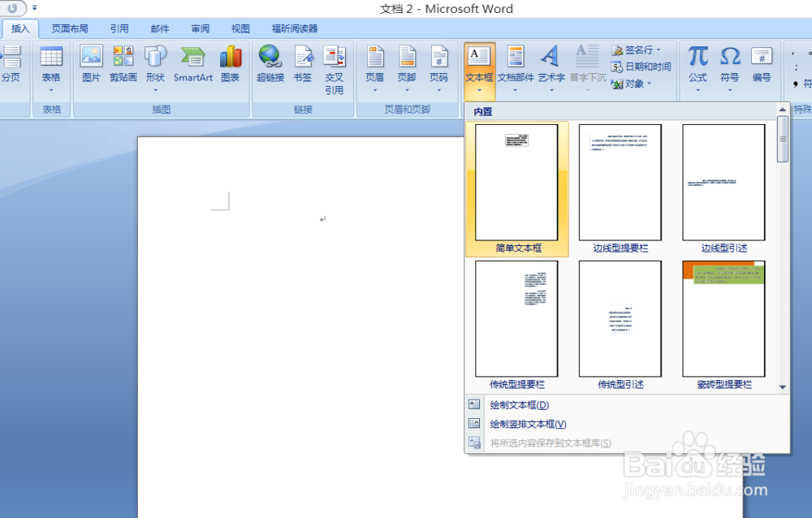Viewport: 812px width, 518px height.
Task: Insert an 对象 object
Action: (628, 84)
